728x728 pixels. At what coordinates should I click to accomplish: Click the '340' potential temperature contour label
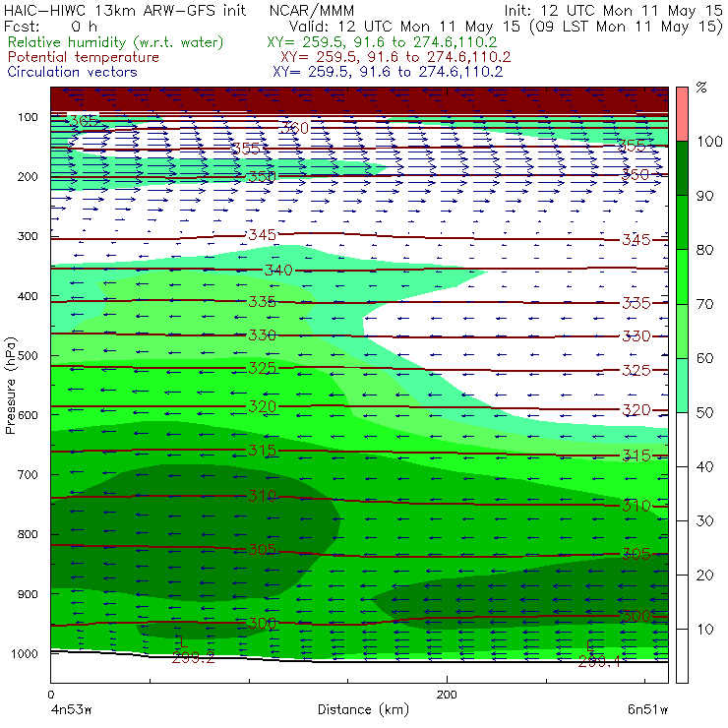point(278,271)
